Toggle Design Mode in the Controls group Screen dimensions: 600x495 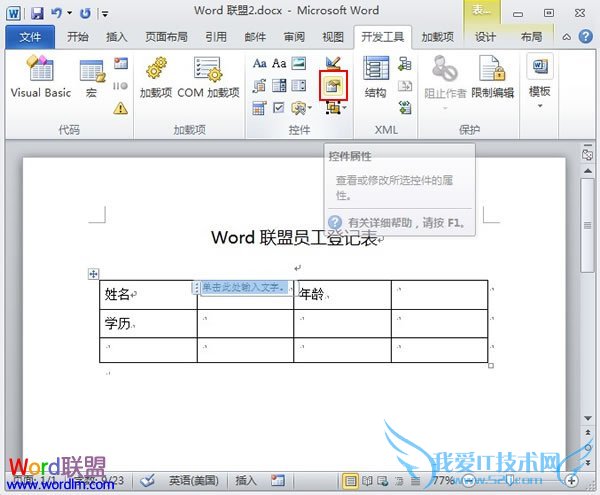pyautogui.click(x=332, y=64)
